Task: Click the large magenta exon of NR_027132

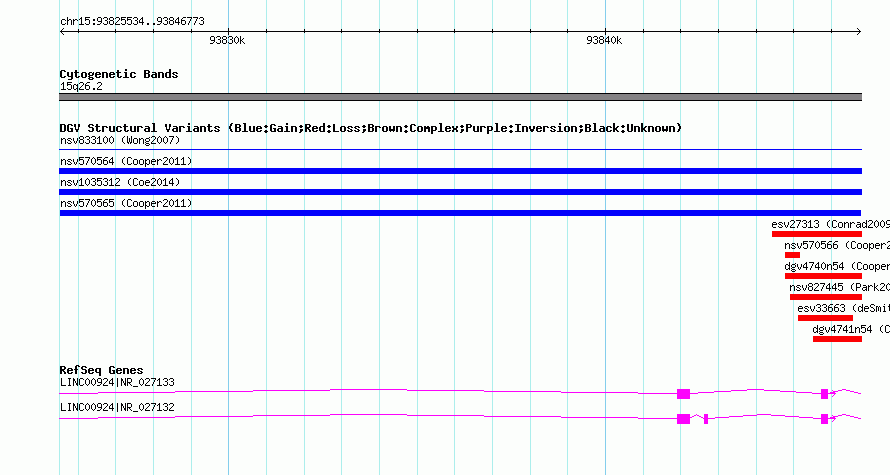Action: tap(683, 419)
